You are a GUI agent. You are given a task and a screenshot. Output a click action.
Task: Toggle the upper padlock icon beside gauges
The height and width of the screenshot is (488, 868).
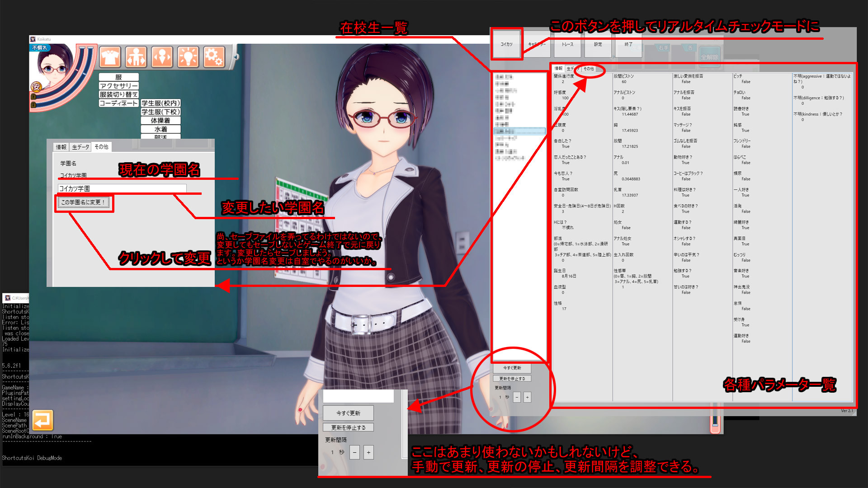[x=33, y=97]
